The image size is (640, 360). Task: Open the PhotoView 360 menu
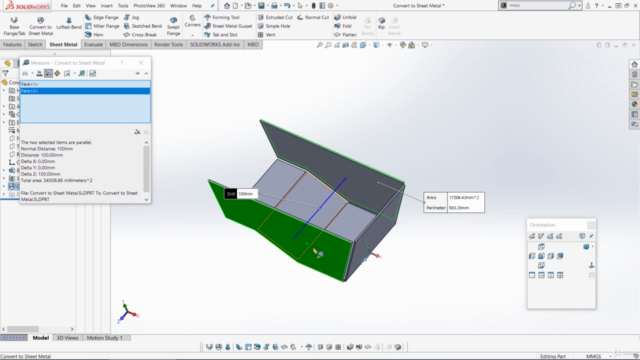[x=149, y=6]
